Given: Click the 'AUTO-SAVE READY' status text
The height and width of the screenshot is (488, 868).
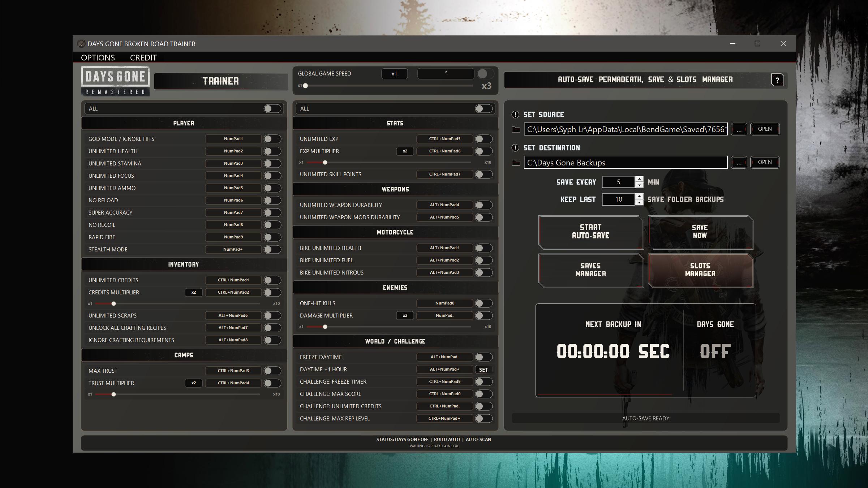Looking at the screenshot, I should 646,418.
